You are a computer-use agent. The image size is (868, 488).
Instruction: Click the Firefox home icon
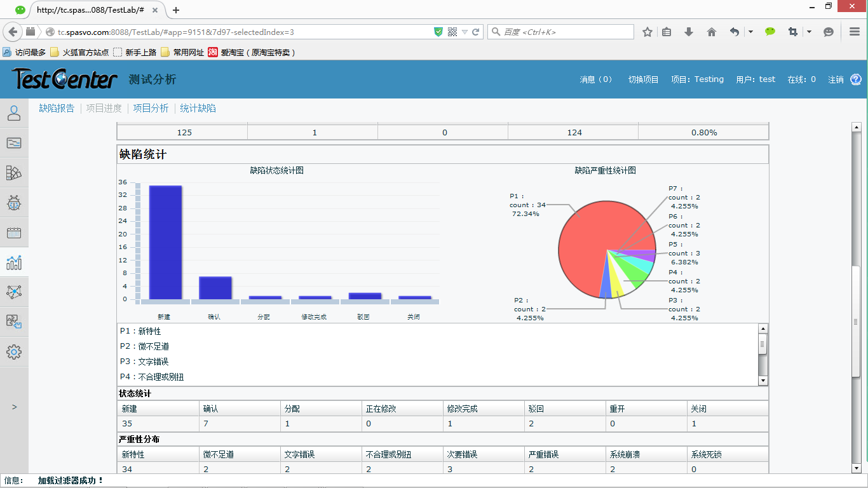click(x=712, y=31)
